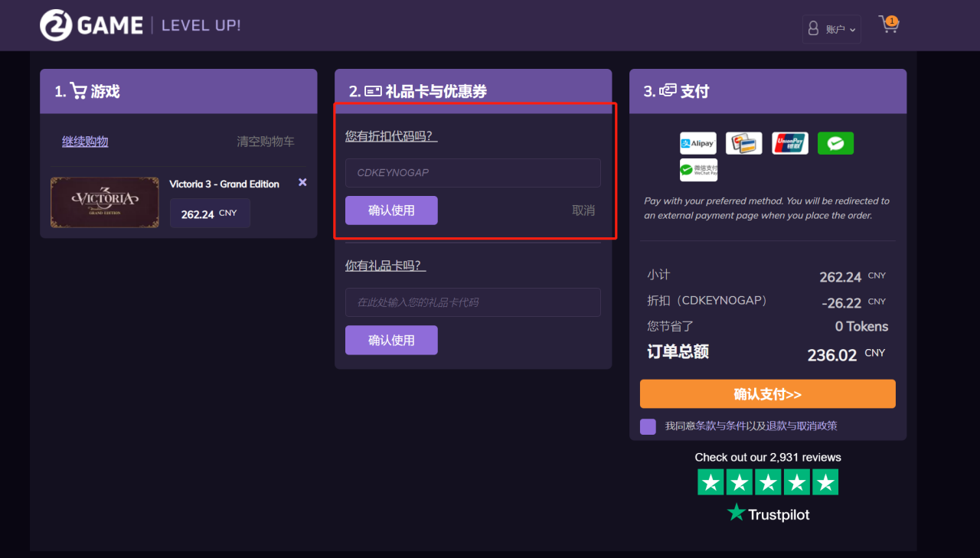
Task: Open the 账户 account dropdown
Action: [x=831, y=29]
